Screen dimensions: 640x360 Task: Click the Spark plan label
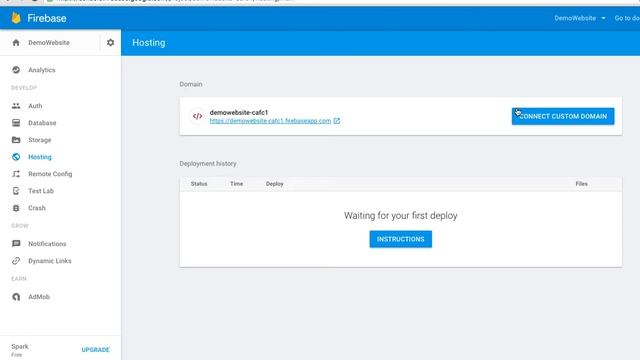pyautogui.click(x=20, y=347)
